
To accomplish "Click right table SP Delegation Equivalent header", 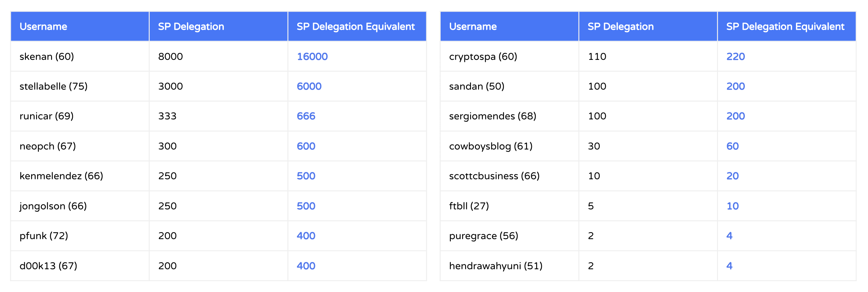I will [x=785, y=27].
